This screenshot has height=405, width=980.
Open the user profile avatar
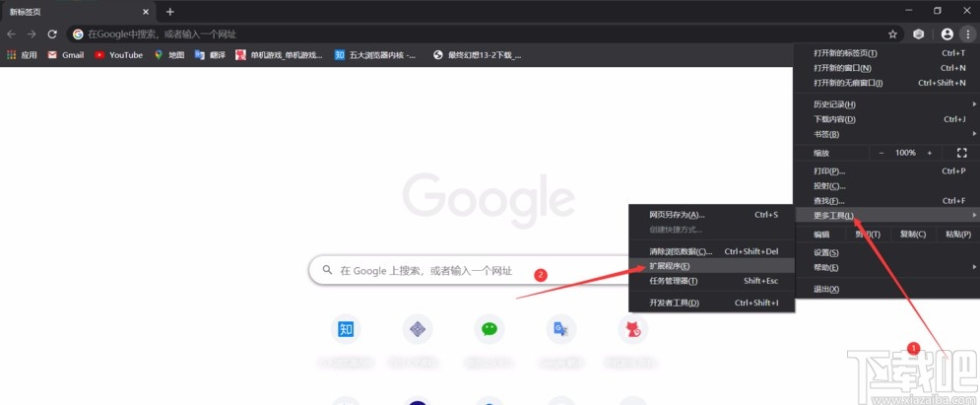point(947,34)
